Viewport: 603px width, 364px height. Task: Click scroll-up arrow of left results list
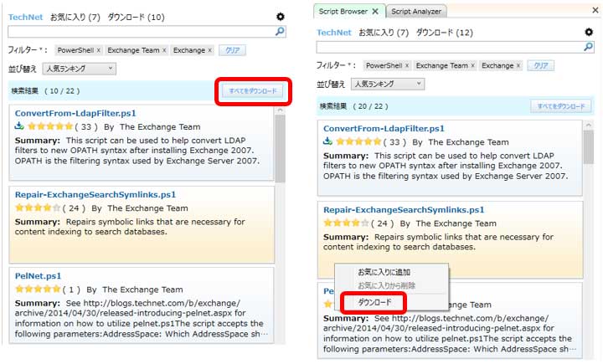[x=280, y=110]
